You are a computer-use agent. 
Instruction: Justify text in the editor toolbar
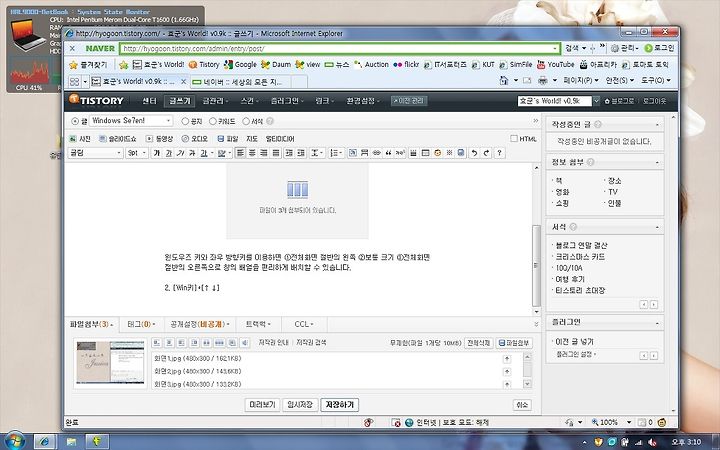click(276, 153)
